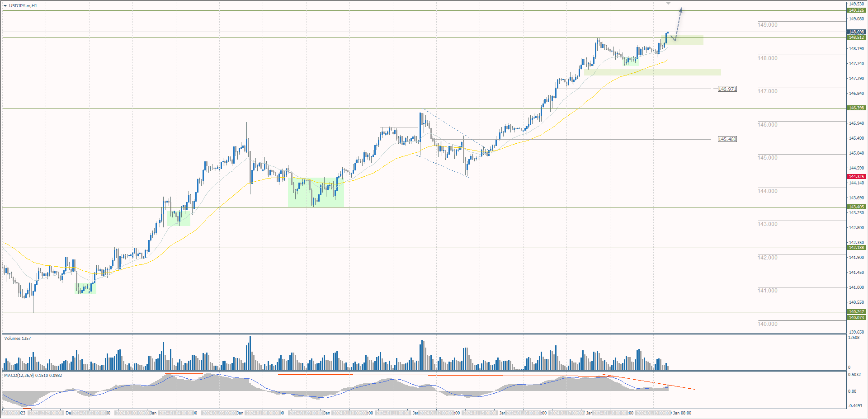
Task: Click the 12508 volume scale value
Action: click(854, 338)
